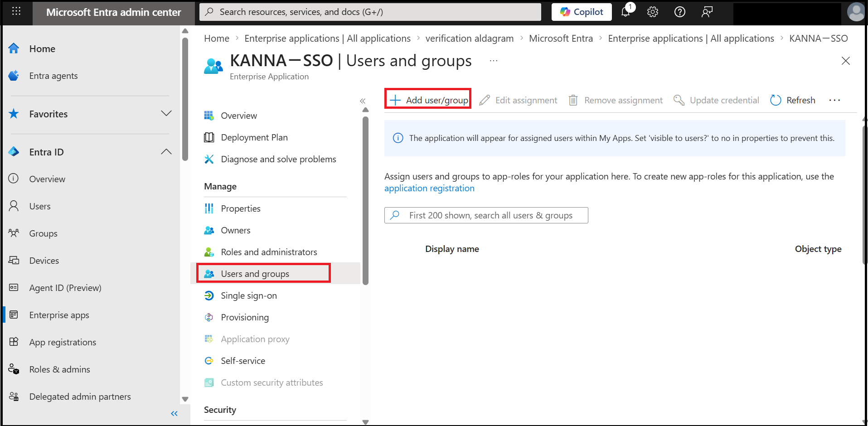Select Provisioning in the Manage menu
The height and width of the screenshot is (426, 868).
pyautogui.click(x=245, y=317)
